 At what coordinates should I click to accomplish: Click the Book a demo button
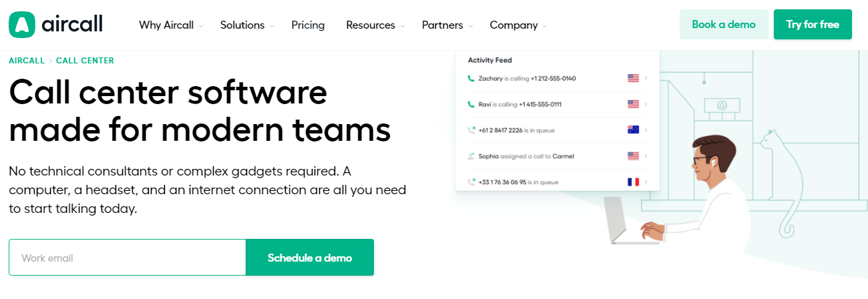(723, 25)
